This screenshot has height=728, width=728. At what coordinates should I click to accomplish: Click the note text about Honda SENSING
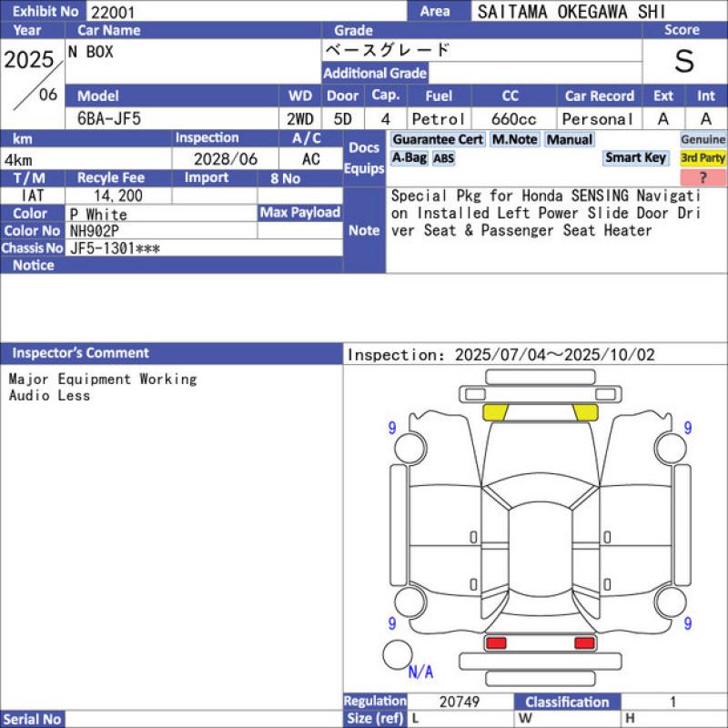click(545, 213)
